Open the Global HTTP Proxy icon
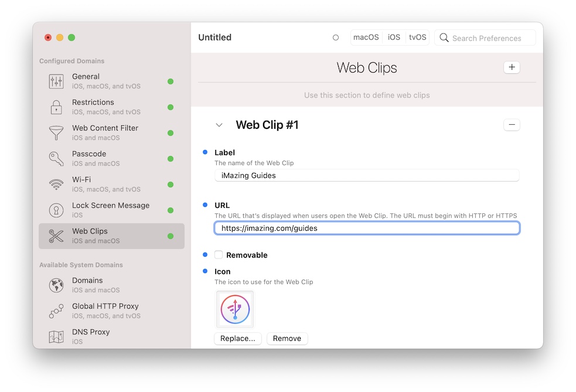Viewport: 576px width, 392px height. (56, 311)
